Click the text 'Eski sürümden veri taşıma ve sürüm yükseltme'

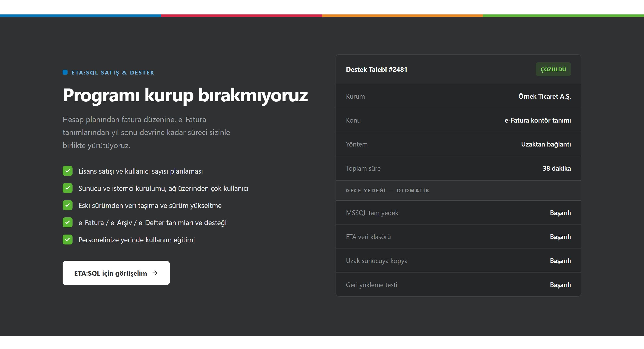tap(150, 206)
